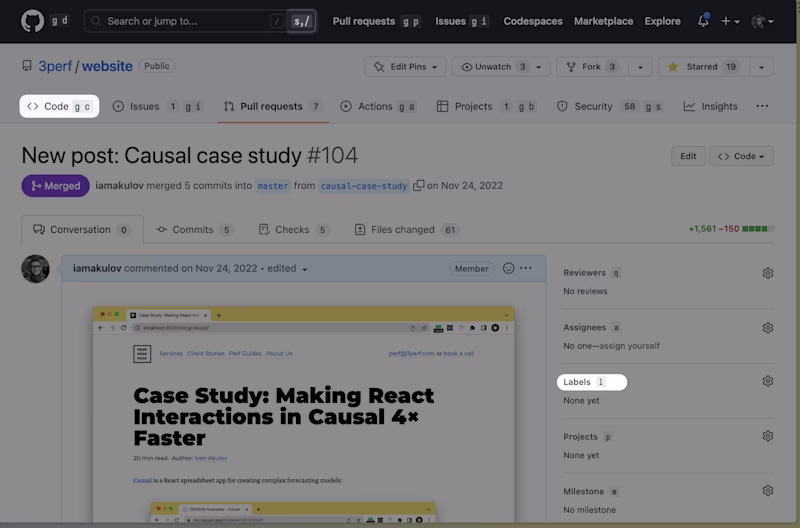Screen dimensions: 800x528
Task: Open the iamakulov link in merge line
Action: 119,186
